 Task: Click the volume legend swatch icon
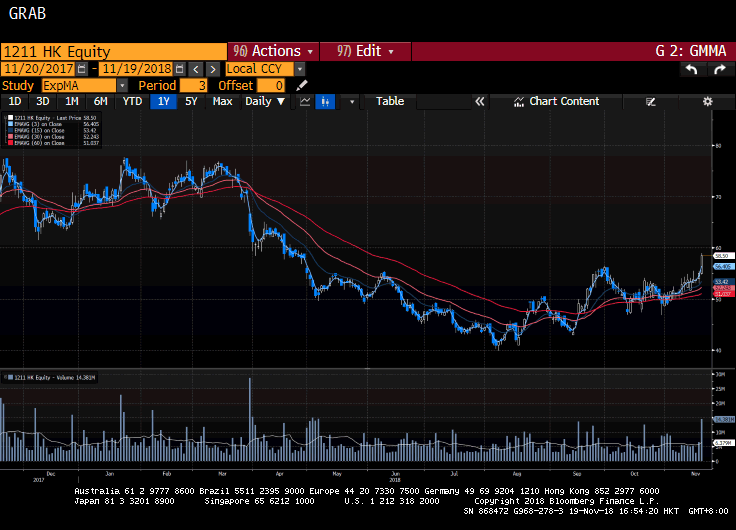(x=10, y=377)
